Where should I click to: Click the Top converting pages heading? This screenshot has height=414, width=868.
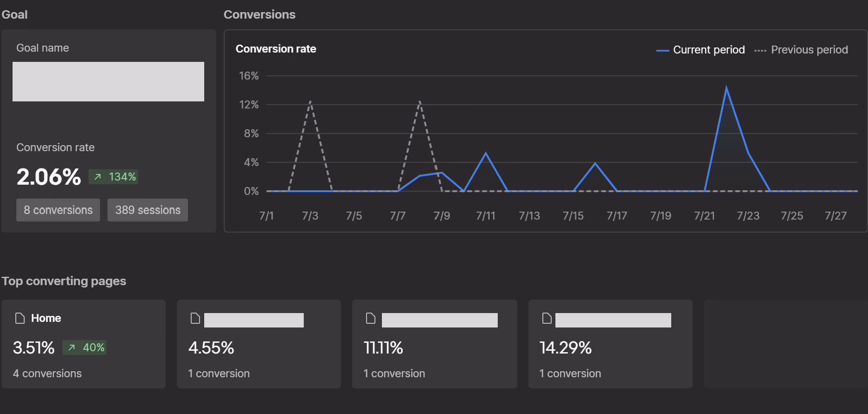click(64, 281)
